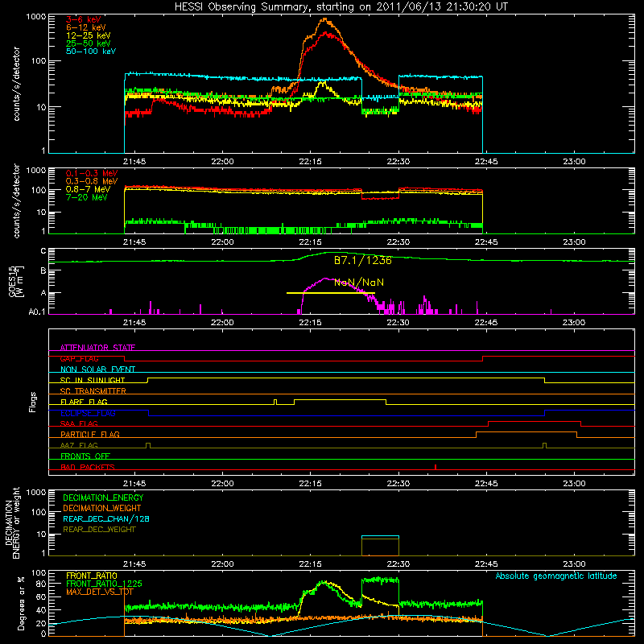Click the 22:15 tick label under keV panel
The width and height of the screenshot is (644, 644).
310,162
